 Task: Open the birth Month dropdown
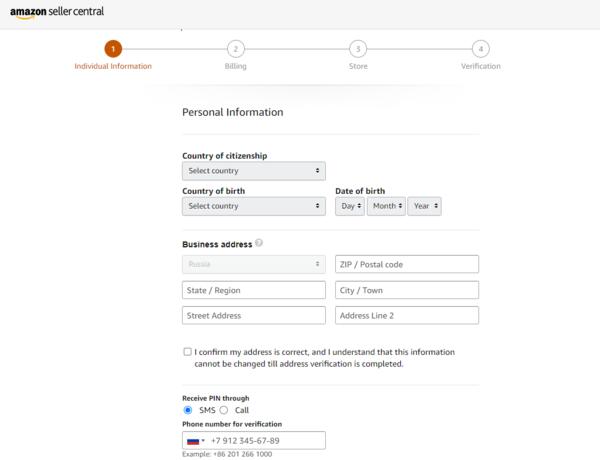point(386,206)
